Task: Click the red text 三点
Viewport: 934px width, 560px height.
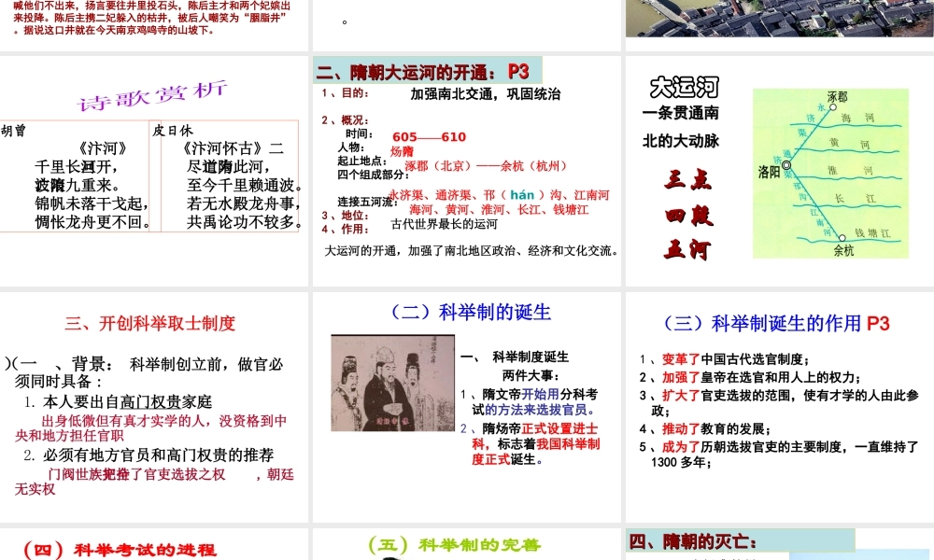Action: pyautogui.click(x=687, y=179)
